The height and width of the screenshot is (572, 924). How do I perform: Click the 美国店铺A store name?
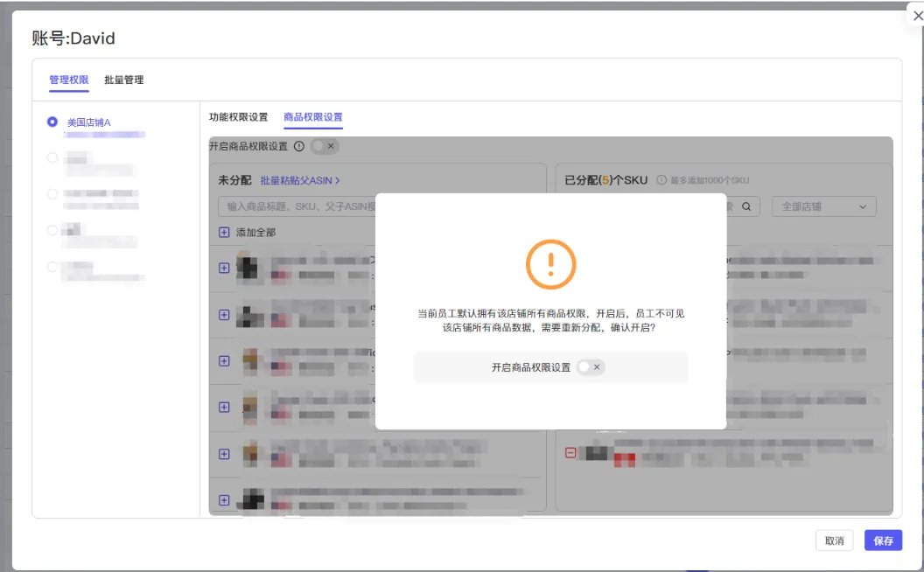click(89, 122)
